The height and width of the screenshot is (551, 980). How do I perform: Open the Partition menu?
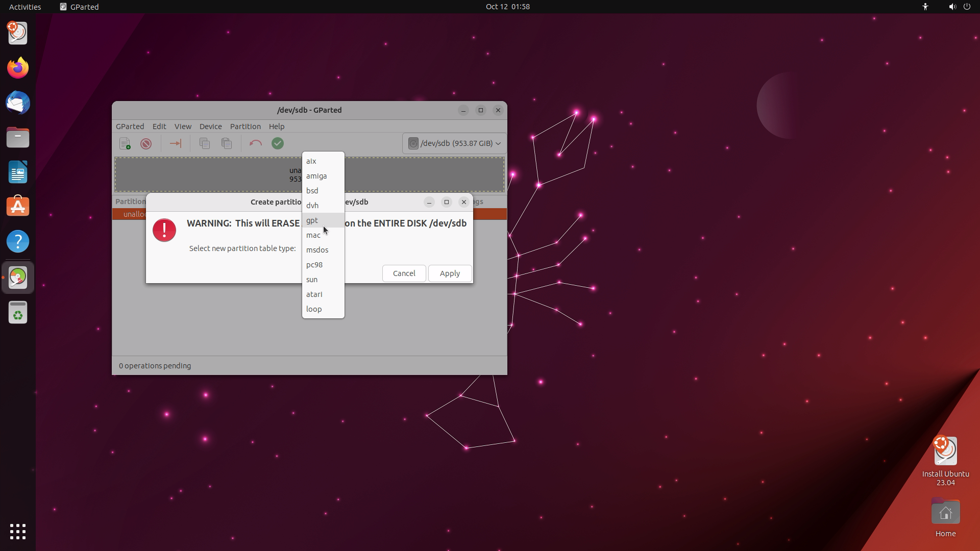click(x=245, y=127)
